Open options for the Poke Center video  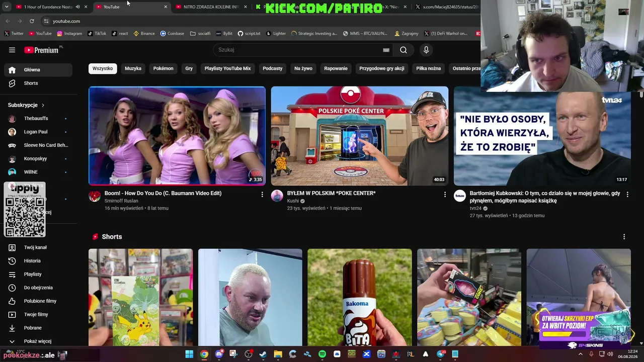(x=445, y=194)
